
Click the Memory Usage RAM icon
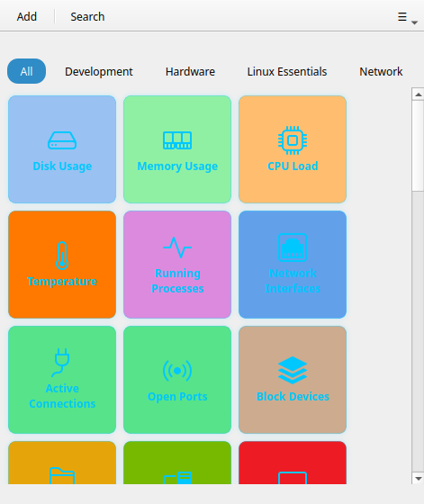(x=177, y=140)
